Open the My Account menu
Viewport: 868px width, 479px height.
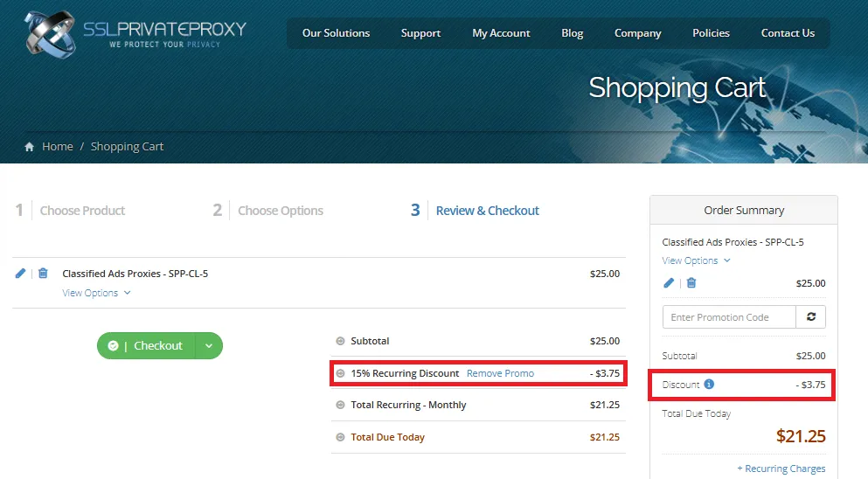tap(501, 33)
